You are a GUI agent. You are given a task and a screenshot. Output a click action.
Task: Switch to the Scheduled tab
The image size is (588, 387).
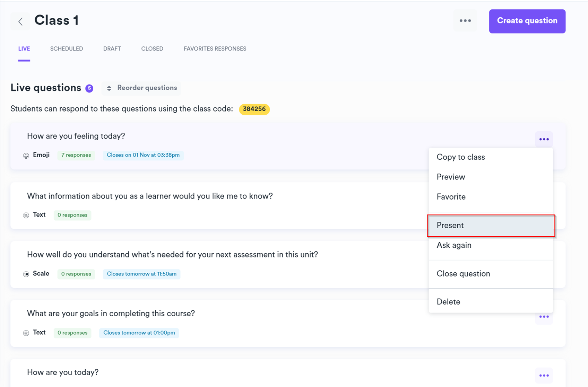pyautogui.click(x=67, y=49)
